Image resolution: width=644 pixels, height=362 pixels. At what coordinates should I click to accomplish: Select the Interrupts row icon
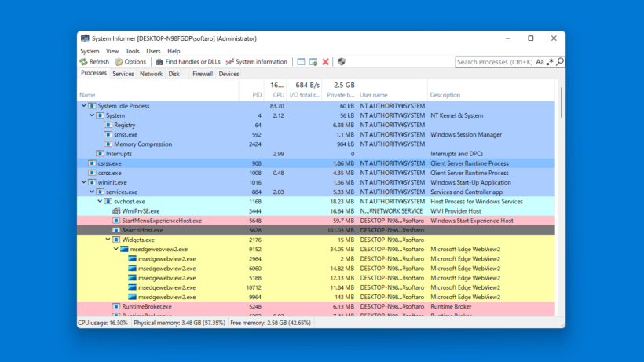pyautogui.click(x=100, y=153)
